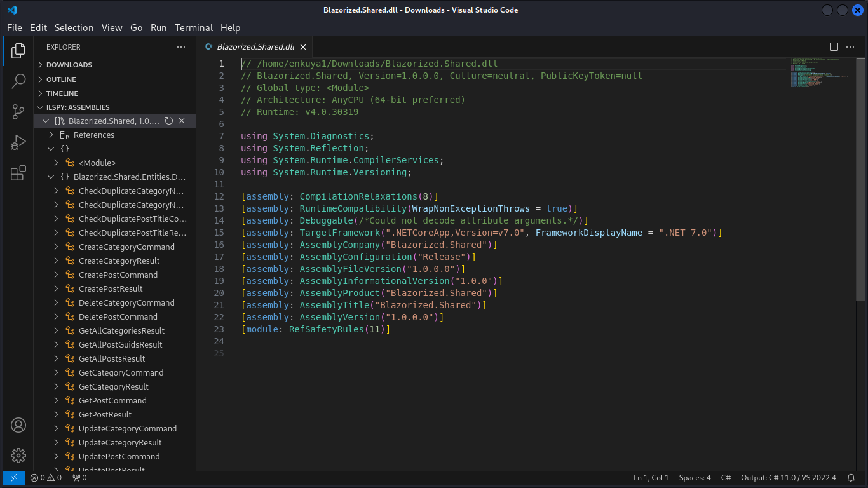Close the Blazorized.Shared.dll editor tab
This screenshot has height=488, width=868.
pyautogui.click(x=304, y=47)
